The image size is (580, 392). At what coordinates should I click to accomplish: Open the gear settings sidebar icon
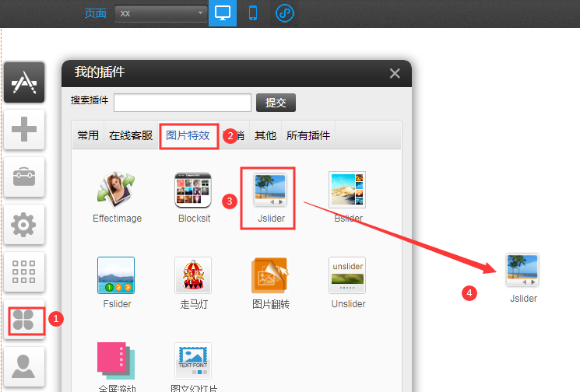24,225
